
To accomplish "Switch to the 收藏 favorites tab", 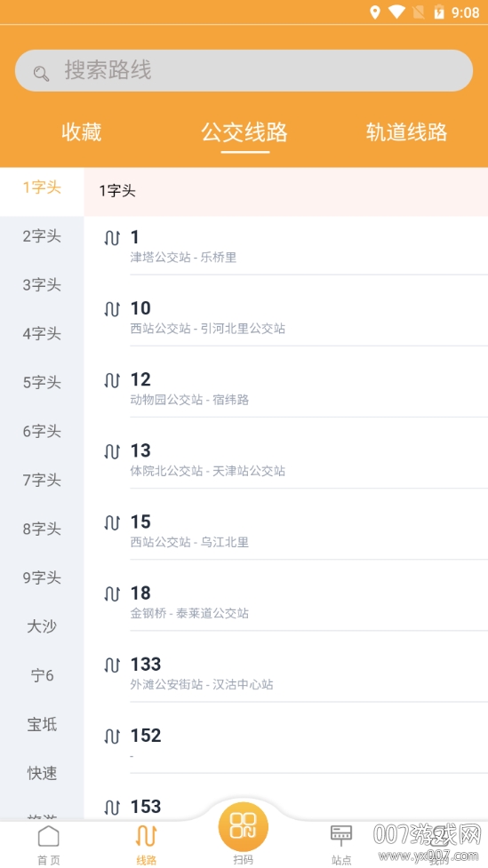I will point(82,132).
